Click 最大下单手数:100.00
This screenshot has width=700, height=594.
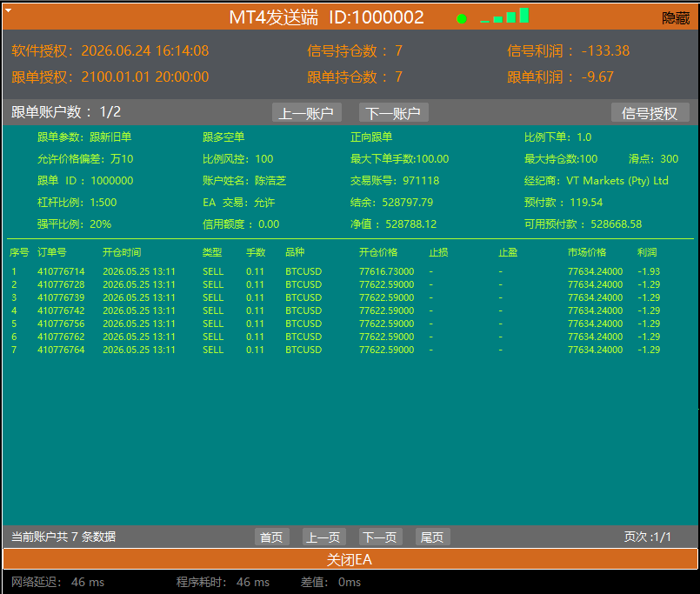399,159
